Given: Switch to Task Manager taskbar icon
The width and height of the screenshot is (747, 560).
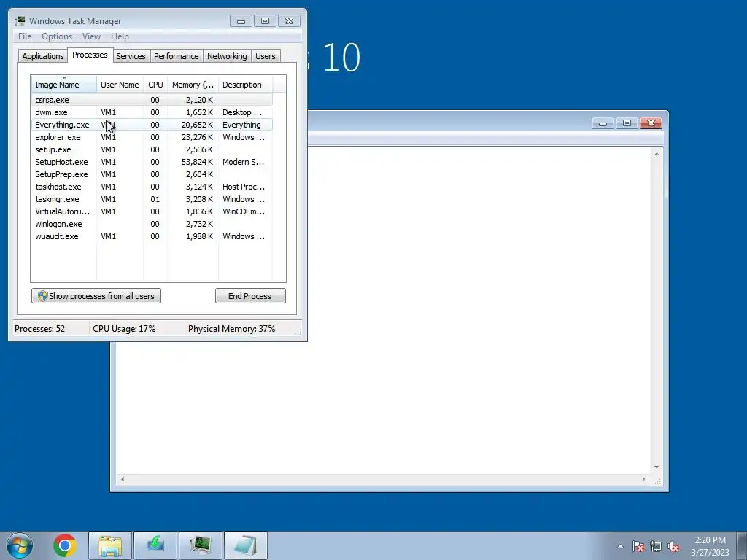Looking at the screenshot, I should [x=201, y=545].
